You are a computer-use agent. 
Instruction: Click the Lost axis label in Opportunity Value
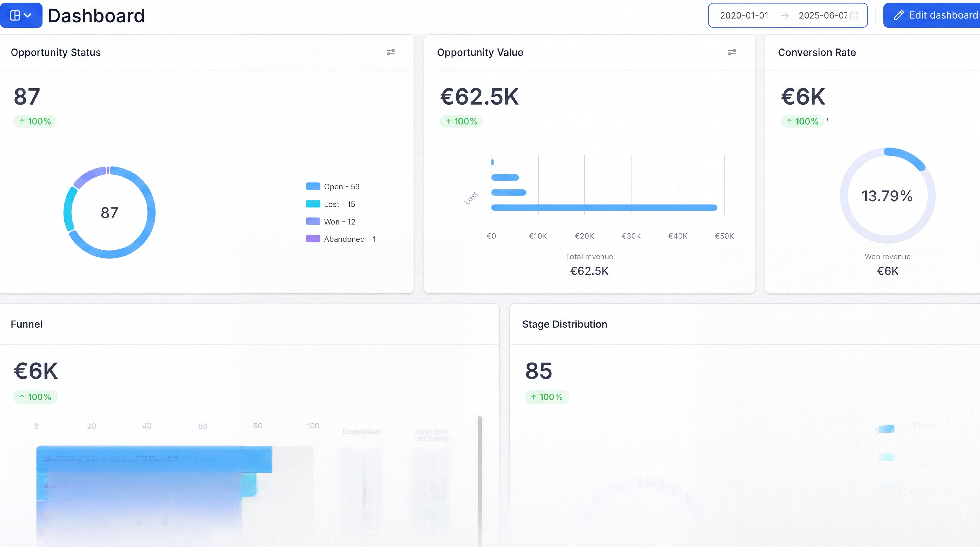tap(471, 198)
